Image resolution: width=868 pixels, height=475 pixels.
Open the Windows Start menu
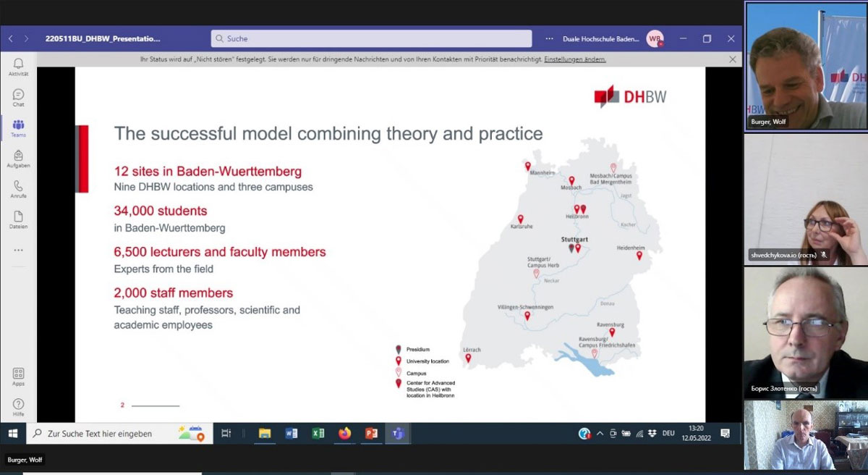coord(12,433)
